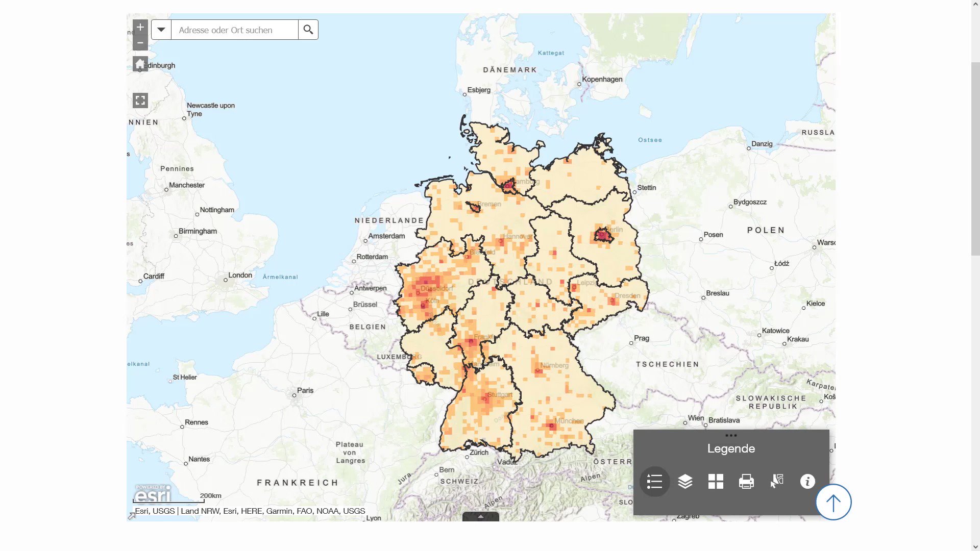This screenshot has width=980, height=551.
Task: Click the München hotspot cell
Action: (x=551, y=425)
